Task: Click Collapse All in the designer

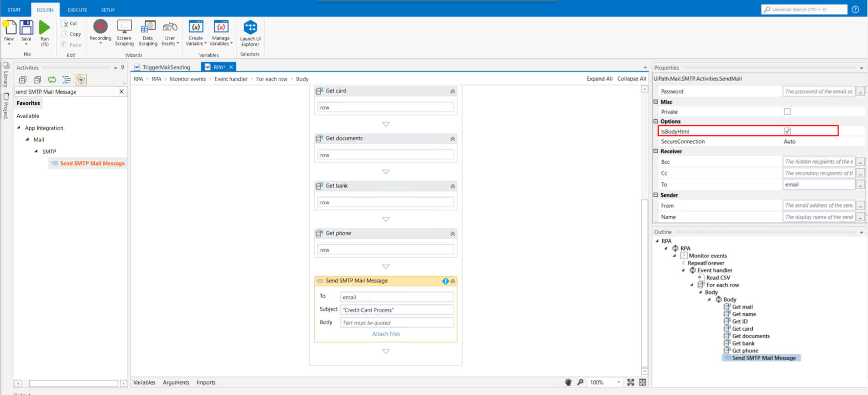Action: tap(631, 79)
